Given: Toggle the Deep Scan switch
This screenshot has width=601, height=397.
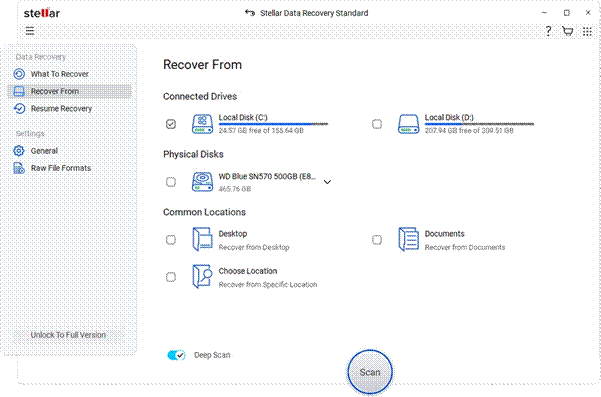Looking at the screenshot, I should pos(176,355).
